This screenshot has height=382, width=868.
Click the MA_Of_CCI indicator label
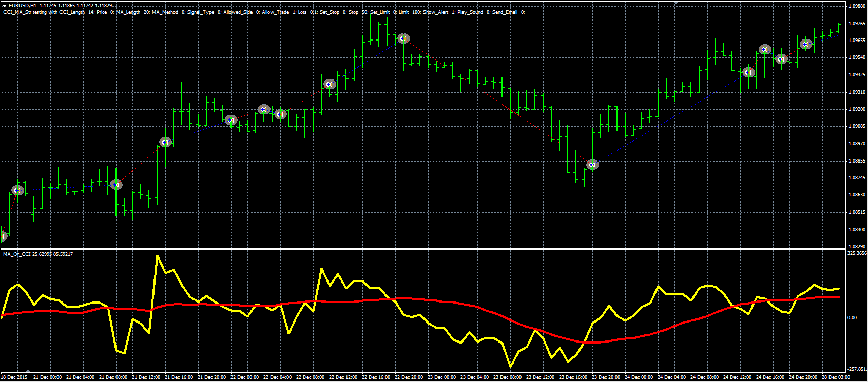(38, 254)
